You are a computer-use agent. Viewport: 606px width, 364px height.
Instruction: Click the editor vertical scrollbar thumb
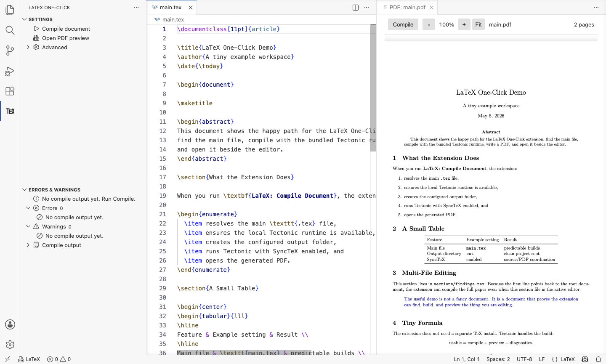[373, 88]
